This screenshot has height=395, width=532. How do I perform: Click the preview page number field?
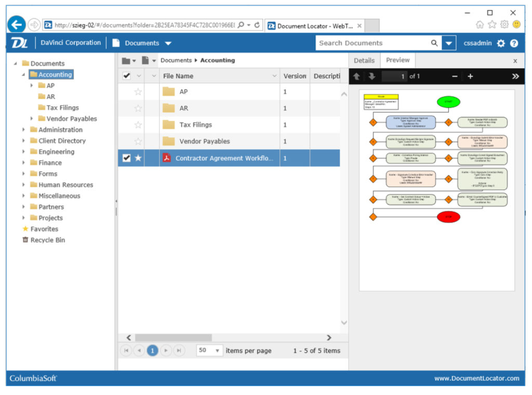[394, 76]
